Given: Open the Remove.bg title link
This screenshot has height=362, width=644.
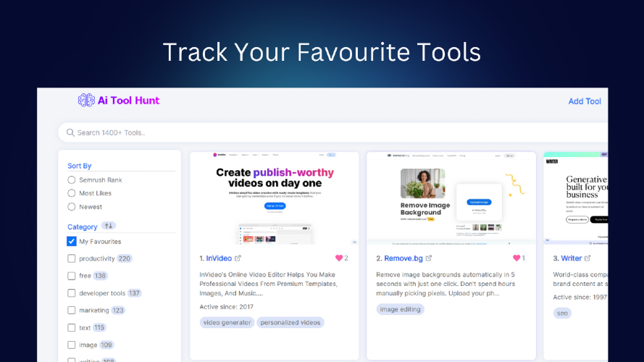Looking at the screenshot, I should pyautogui.click(x=403, y=258).
